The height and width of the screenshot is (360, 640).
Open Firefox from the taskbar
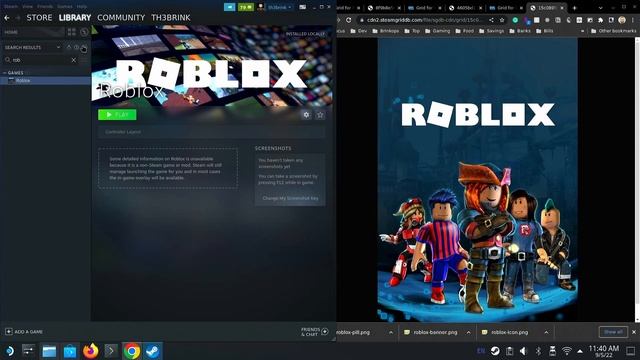91,351
